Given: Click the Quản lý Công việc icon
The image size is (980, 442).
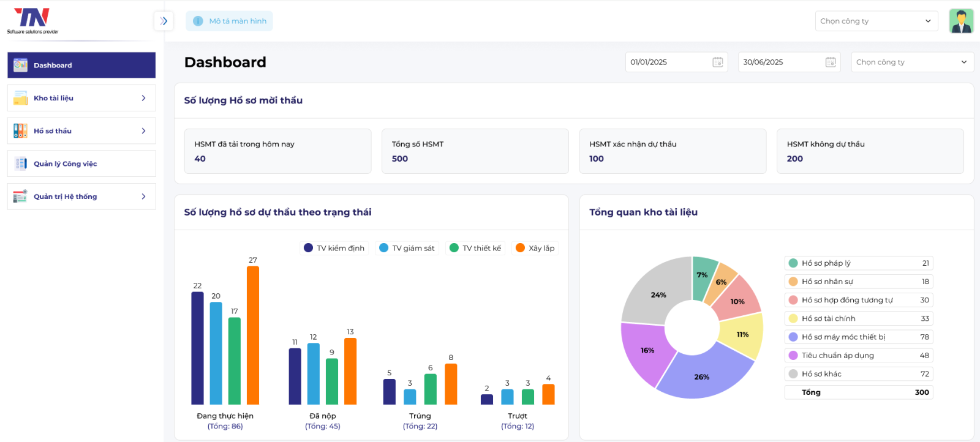Looking at the screenshot, I should [x=20, y=163].
